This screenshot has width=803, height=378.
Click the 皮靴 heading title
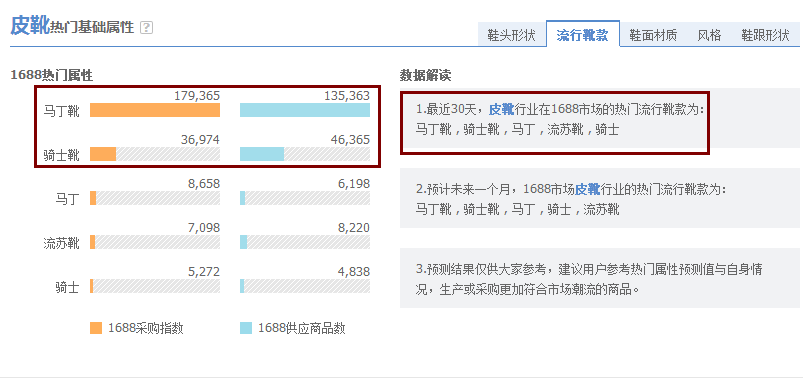[30, 25]
